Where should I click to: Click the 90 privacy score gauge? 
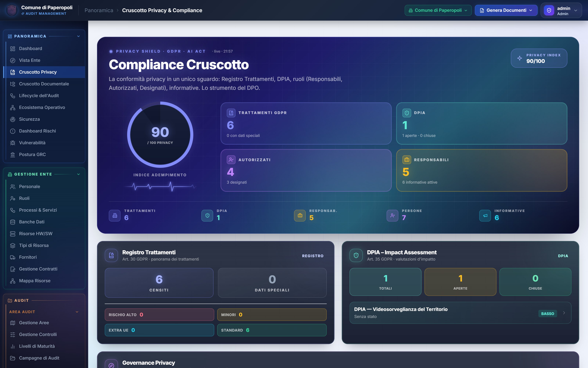point(160,135)
